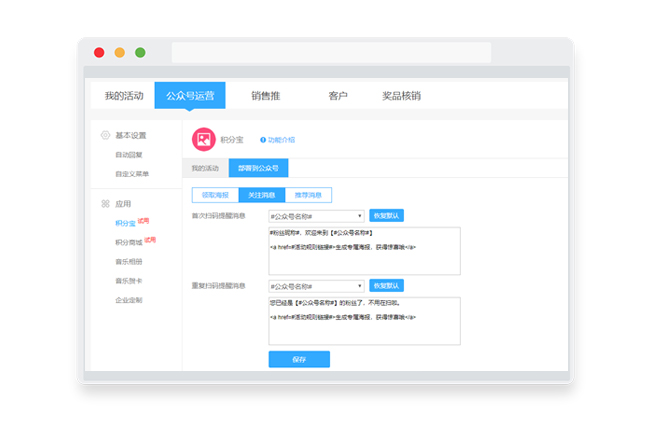Click into the 重复扫码提醒消息 text area
Screen dimensions: 660x430
[365, 321]
